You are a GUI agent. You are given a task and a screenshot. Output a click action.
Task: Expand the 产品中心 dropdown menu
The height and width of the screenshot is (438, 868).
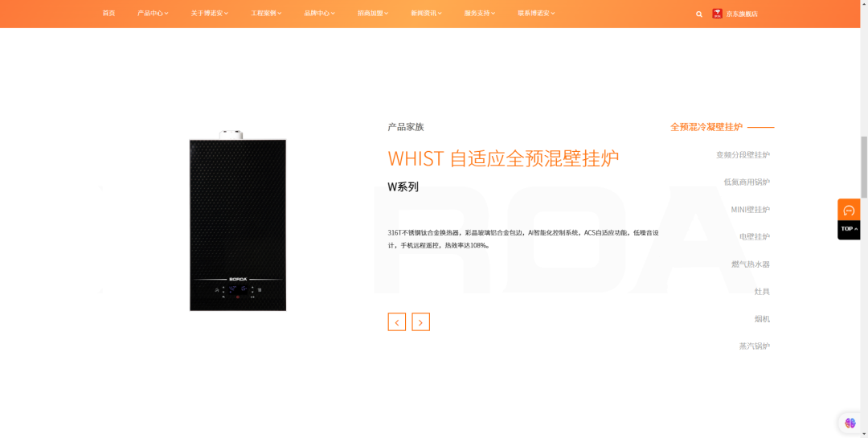click(153, 14)
